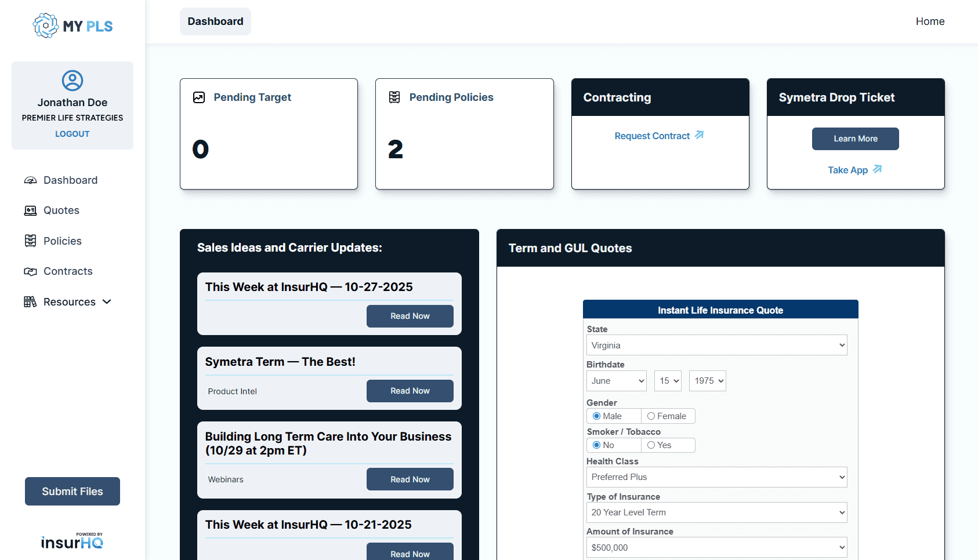Click the Sales Ideas and Carrier Updates heading

289,248
